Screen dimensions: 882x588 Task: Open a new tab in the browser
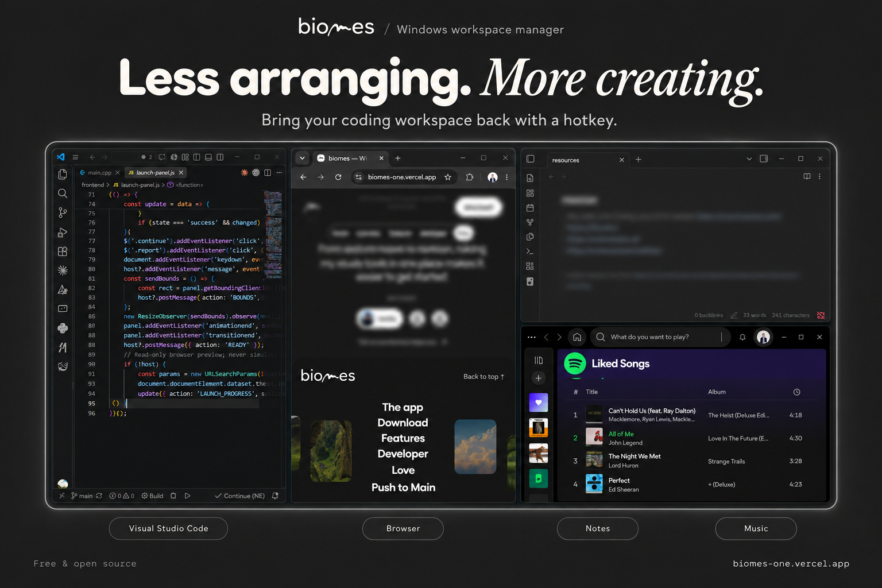(x=398, y=158)
